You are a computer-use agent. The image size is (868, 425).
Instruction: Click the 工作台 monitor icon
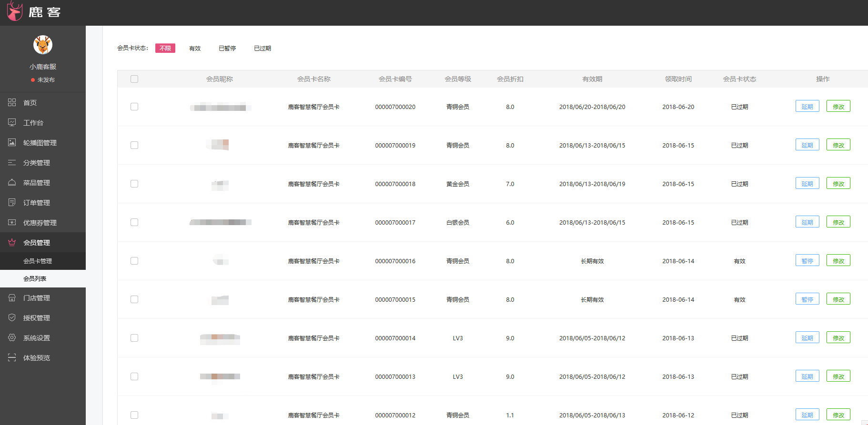click(x=12, y=122)
